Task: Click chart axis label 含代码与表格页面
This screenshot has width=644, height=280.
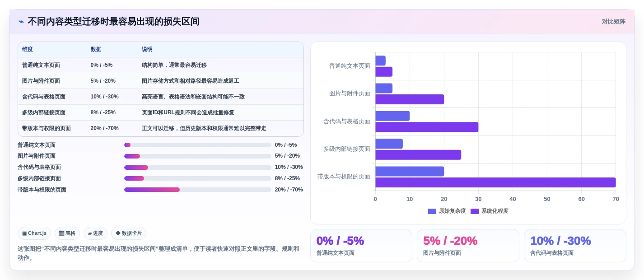Action: pyautogui.click(x=347, y=121)
